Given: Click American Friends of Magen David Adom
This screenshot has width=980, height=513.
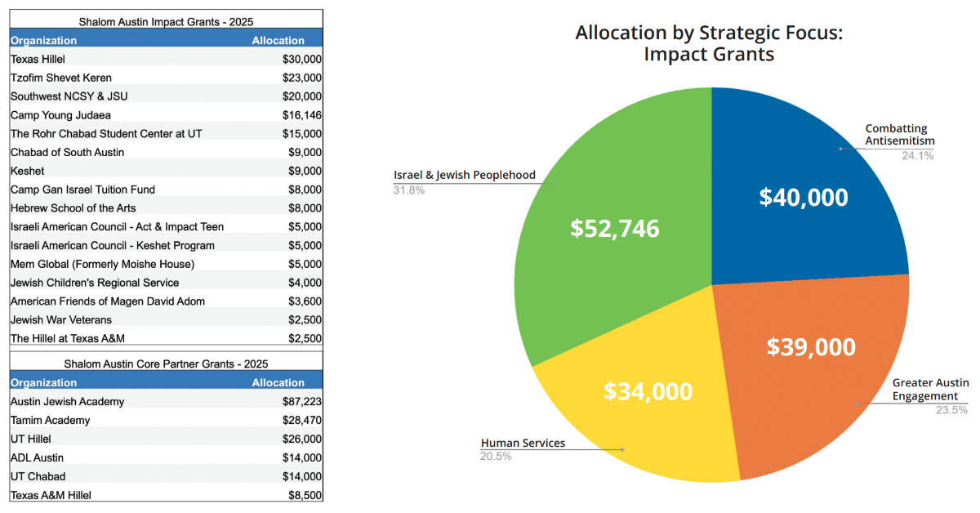Looking at the screenshot, I should tap(108, 301).
